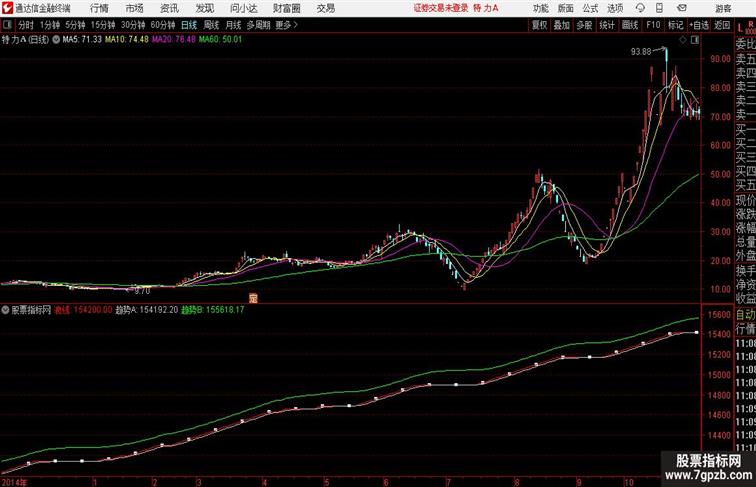756x487 pixels.
Task: Click the diamond icon at chart top-right
Action: tap(683, 40)
